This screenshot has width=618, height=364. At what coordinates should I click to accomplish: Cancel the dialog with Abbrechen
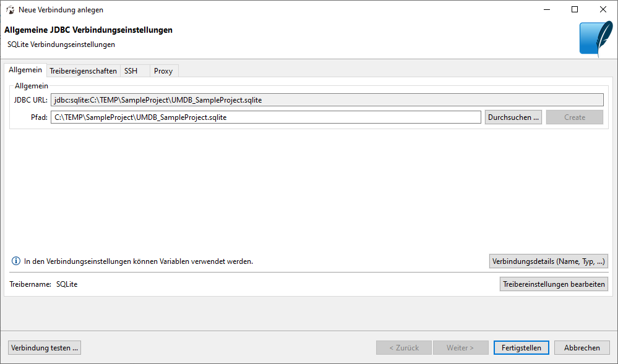581,347
